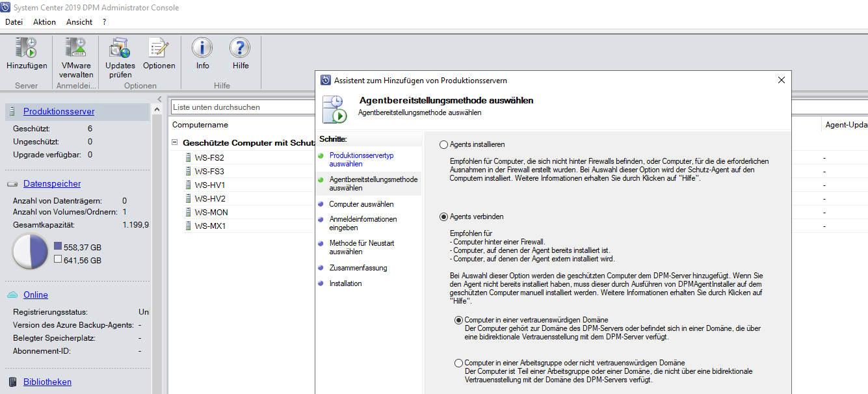Click the wizard dialog title icon
This screenshot has height=394, width=868.
point(326,80)
